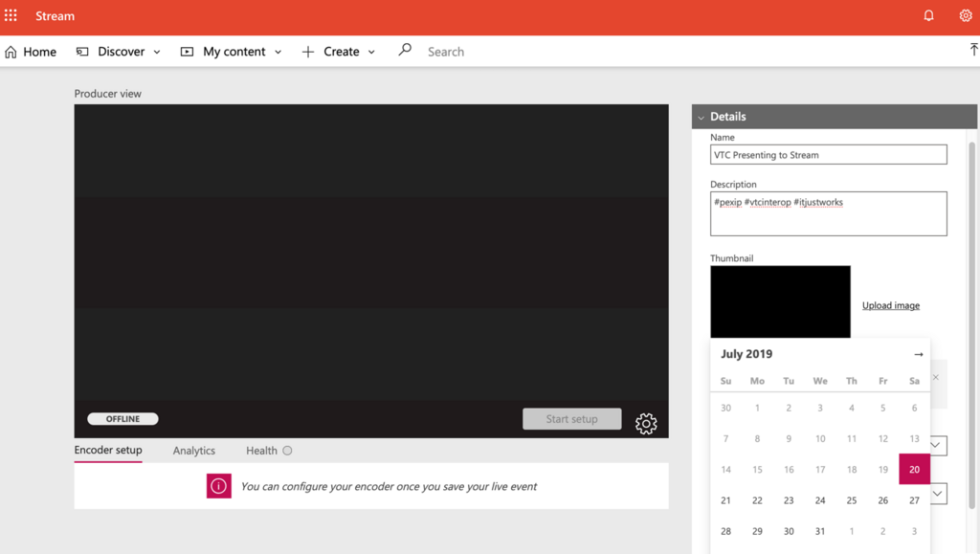
Task: Open the Create menu
Action: [339, 52]
